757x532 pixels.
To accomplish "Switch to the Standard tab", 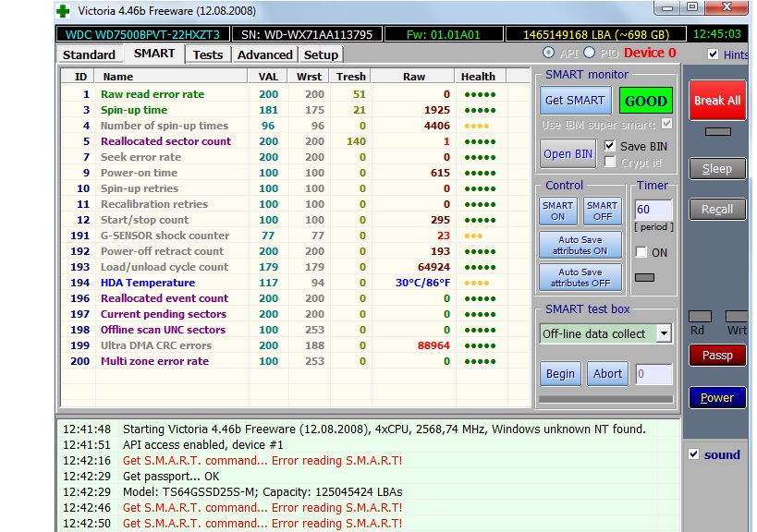I will point(89,54).
